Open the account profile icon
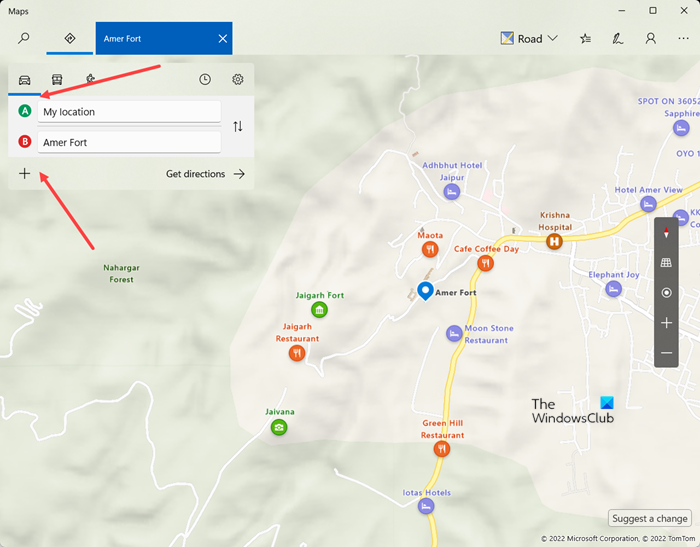This screenshot has width=700, height=547. 650,39
